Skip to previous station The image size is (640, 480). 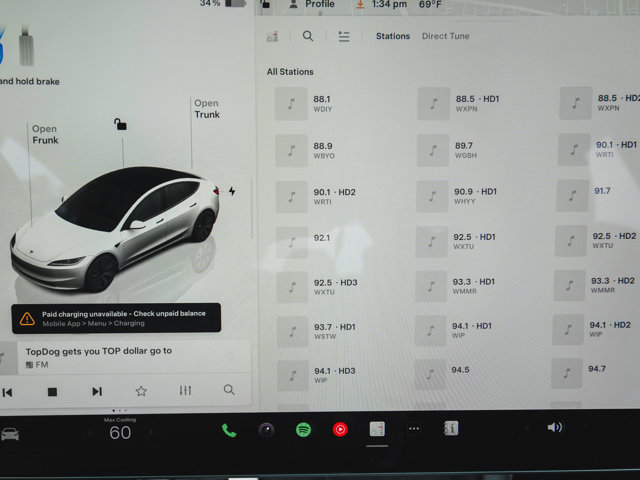coord(7,393)
